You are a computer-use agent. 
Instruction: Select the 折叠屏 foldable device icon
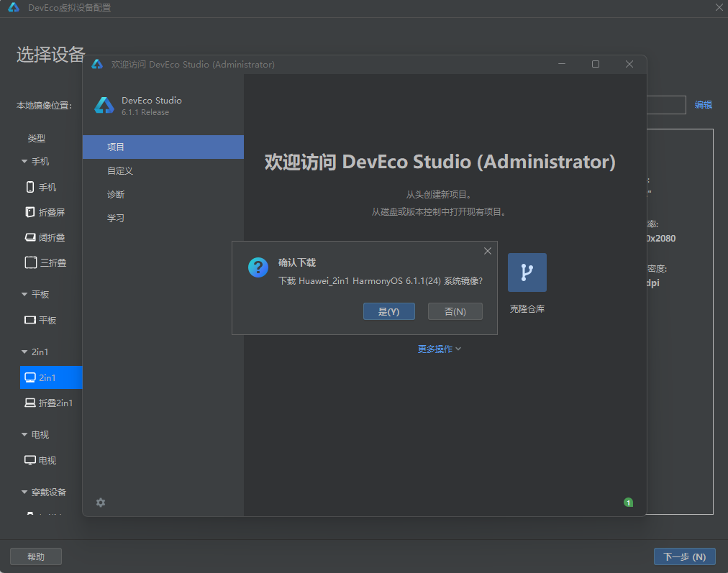[29, 212]
